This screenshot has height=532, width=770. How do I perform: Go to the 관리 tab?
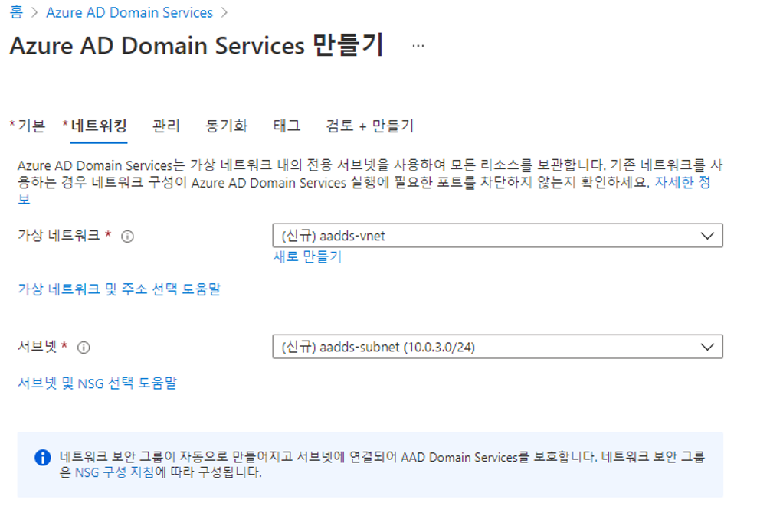coord(166,126)
